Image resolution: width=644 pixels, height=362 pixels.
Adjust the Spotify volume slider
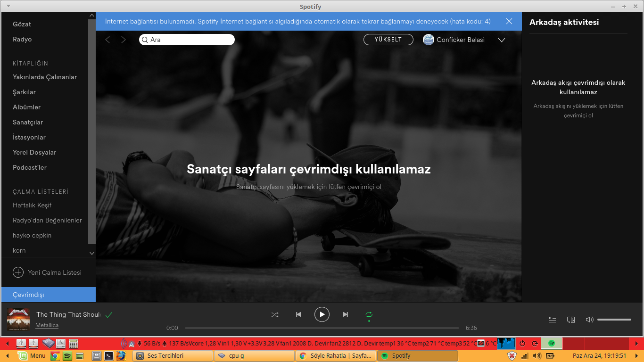[614, 320]
